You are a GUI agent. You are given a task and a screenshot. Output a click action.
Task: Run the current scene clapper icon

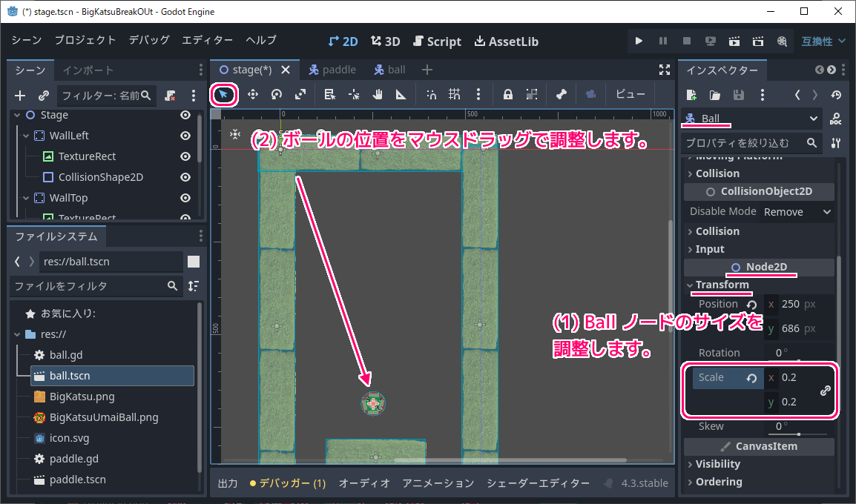tap(734, 41)
